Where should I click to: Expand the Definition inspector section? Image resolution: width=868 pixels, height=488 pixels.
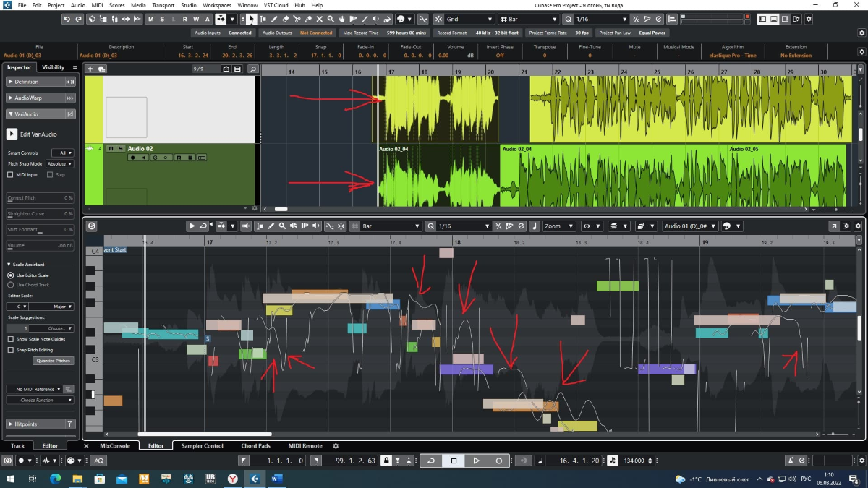[x=41, y=82]
